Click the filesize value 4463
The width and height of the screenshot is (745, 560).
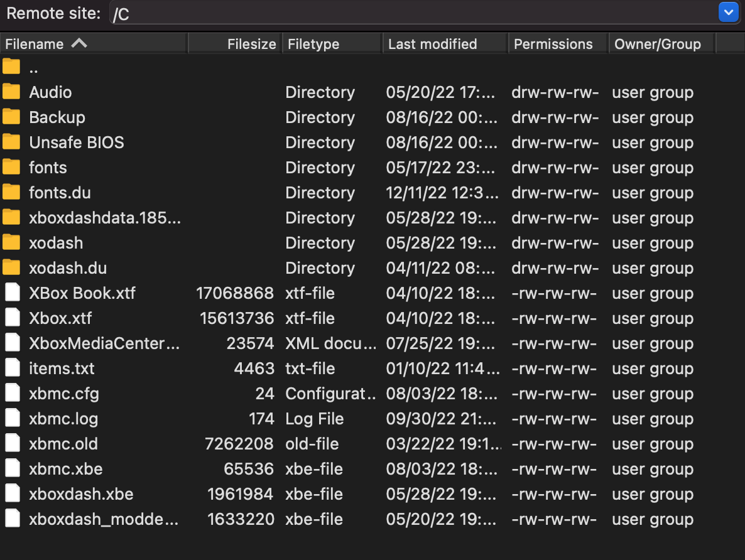pyautogui.click(x=254, y=369)
